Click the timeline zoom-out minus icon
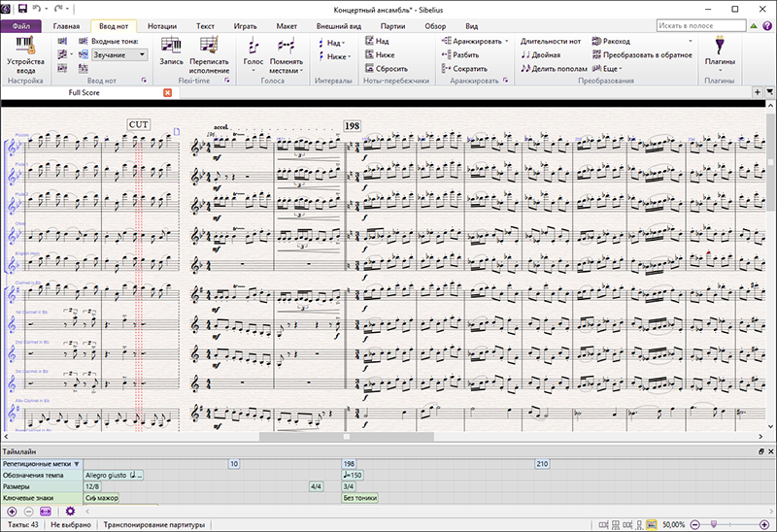Image resolution: width=777 pixels, height=532 pixels. pos(29,512)
